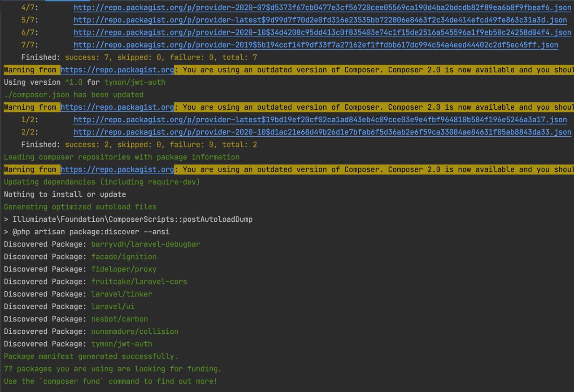Click the fideloper/proxy package name
Image resolution: width=574 pixels, height=392 pixels.
click(124, 269)
